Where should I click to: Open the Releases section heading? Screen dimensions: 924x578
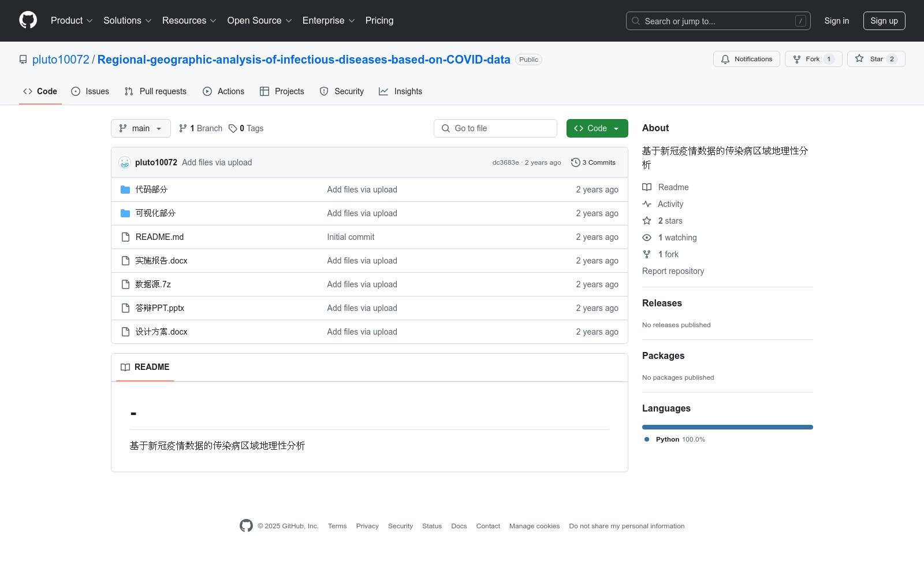[662, 303]
